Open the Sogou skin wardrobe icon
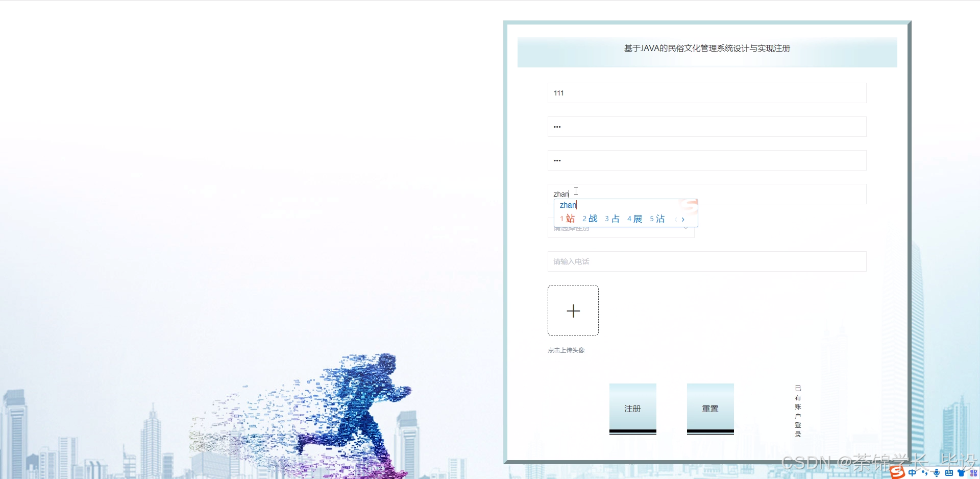The height and width of the screenshot is (479, 980). tap(961, 473)
